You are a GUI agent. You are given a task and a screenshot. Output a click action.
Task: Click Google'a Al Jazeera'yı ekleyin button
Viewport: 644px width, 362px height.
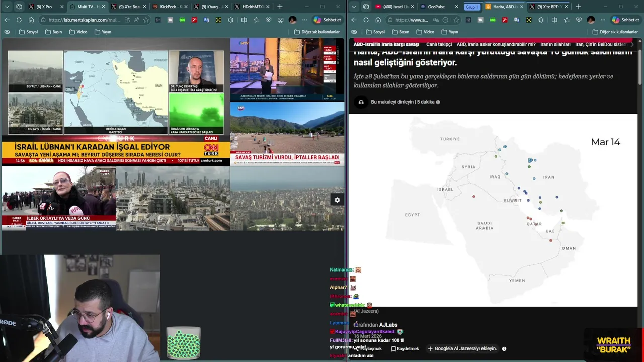click(x=462, y=348)
